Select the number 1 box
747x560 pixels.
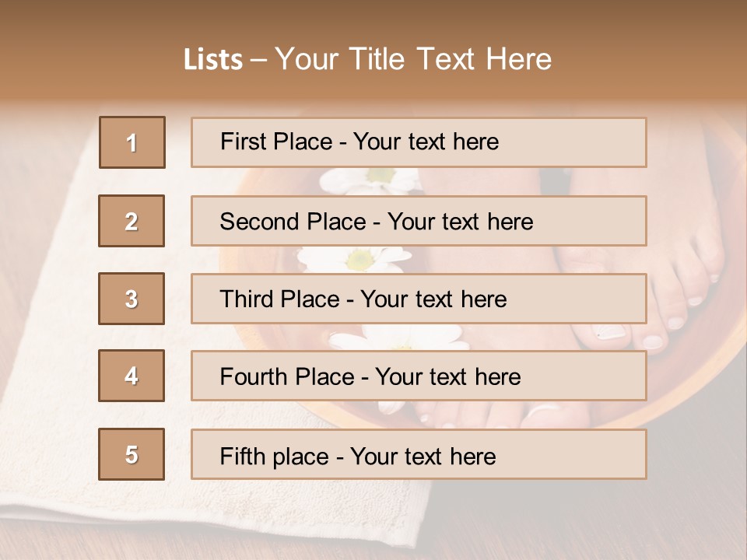click(132, 142)
